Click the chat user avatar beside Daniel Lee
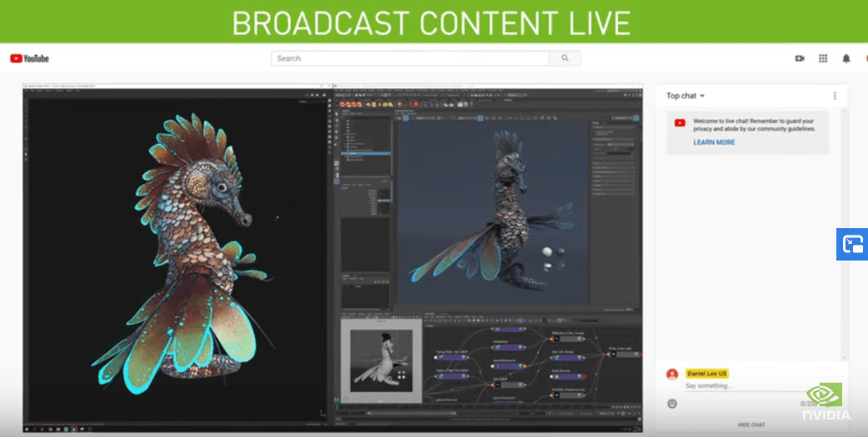The image size is (868, 437). (672, 375)
